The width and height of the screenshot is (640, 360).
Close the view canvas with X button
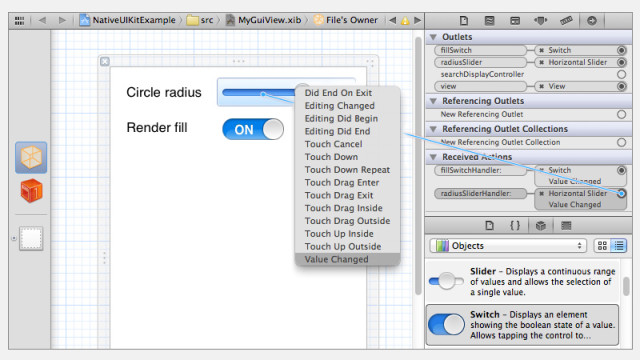coord(105,61)
